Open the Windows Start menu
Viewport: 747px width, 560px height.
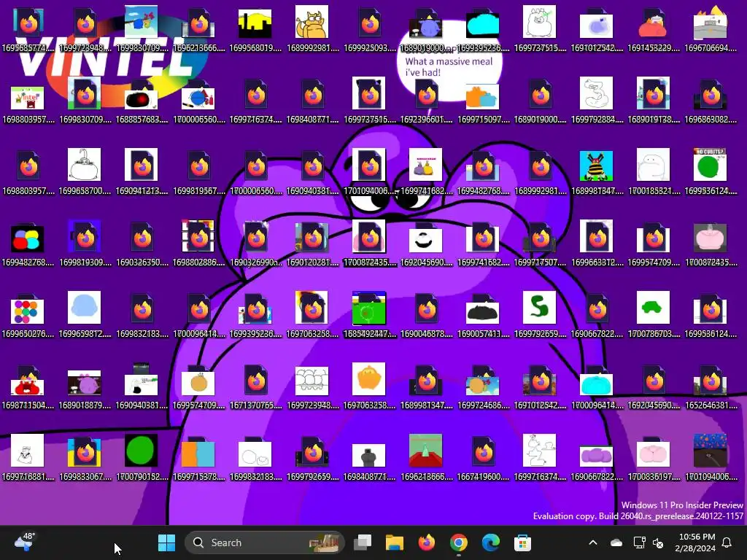tap(167, 542)
